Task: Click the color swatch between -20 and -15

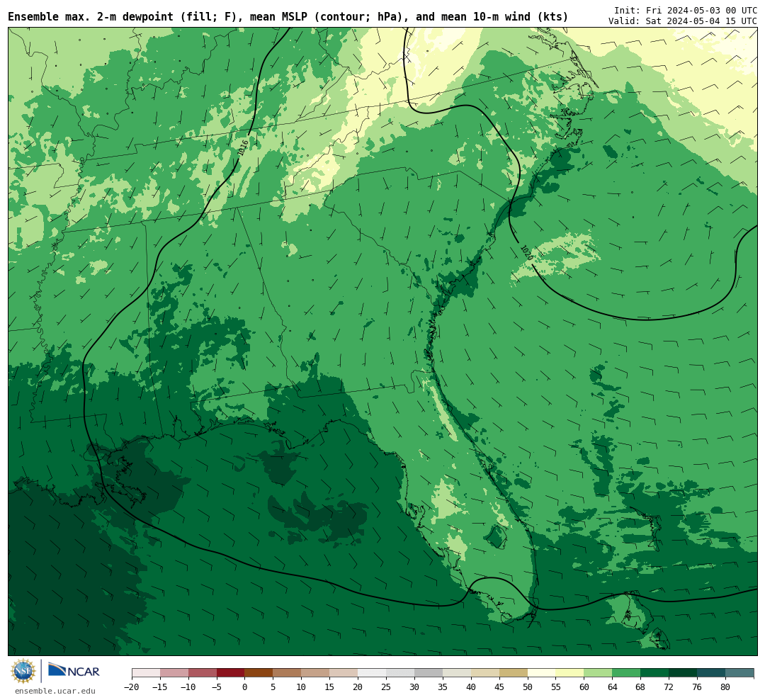Action: click(x=146, y=673)
